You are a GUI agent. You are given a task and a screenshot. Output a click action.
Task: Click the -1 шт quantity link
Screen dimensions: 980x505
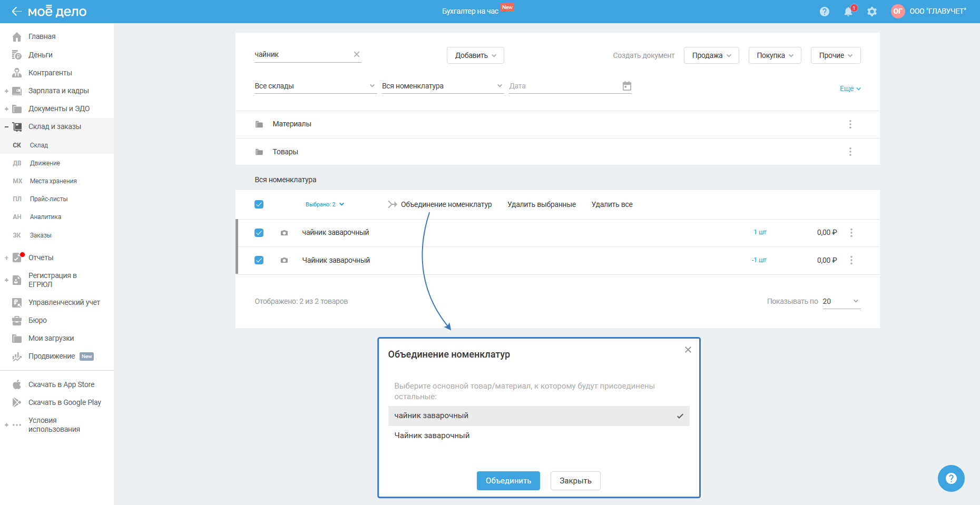coord(759,260)
